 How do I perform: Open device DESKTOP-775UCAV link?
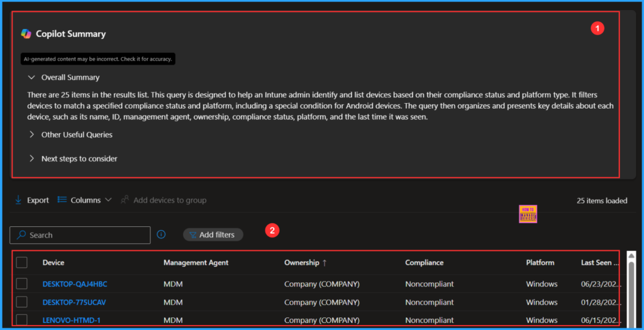74,302
